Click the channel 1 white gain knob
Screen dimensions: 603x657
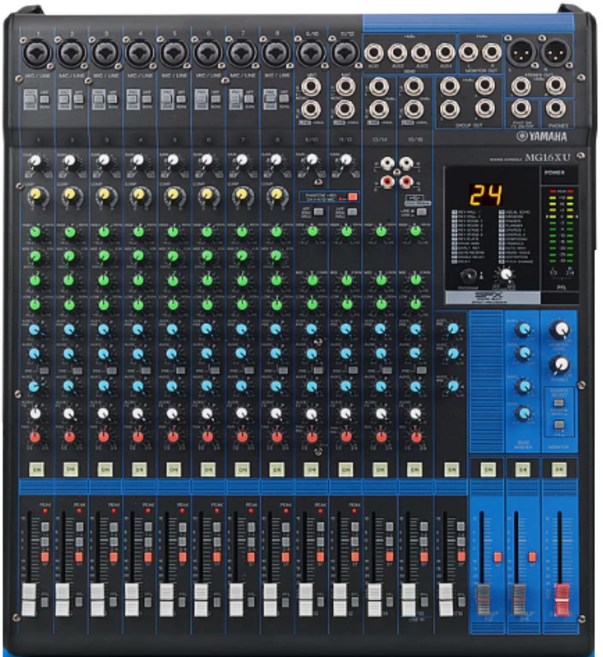point(36,161)
